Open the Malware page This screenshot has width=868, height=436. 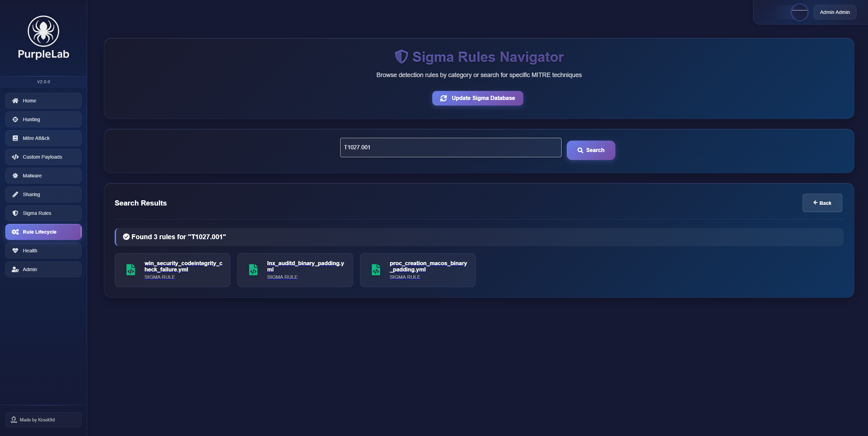[43, 176]
